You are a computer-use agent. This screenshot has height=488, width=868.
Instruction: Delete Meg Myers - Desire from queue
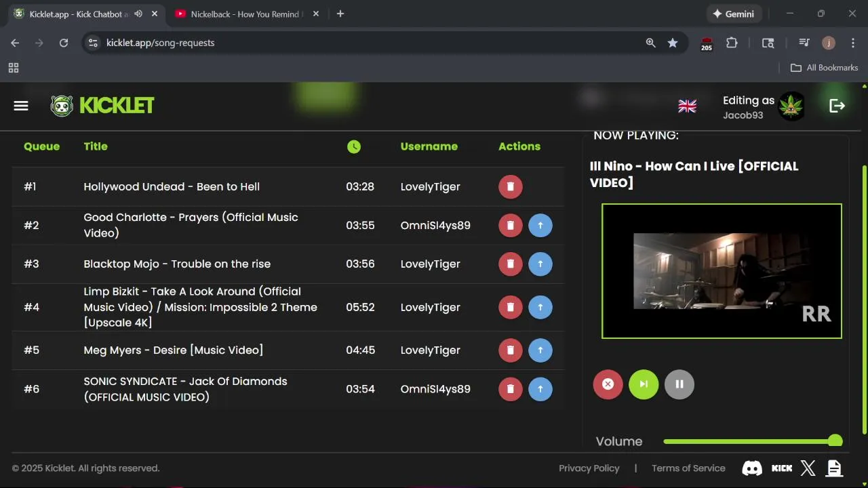511,350
